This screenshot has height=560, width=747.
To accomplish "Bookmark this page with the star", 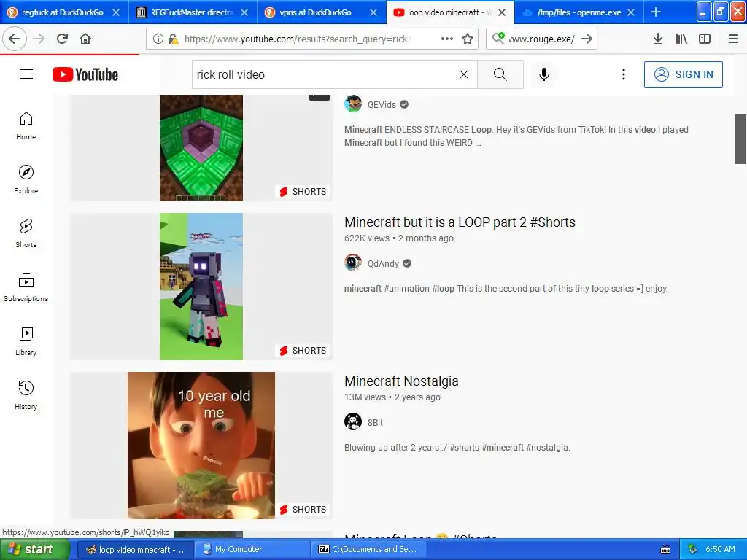I will tap(468, 39).
